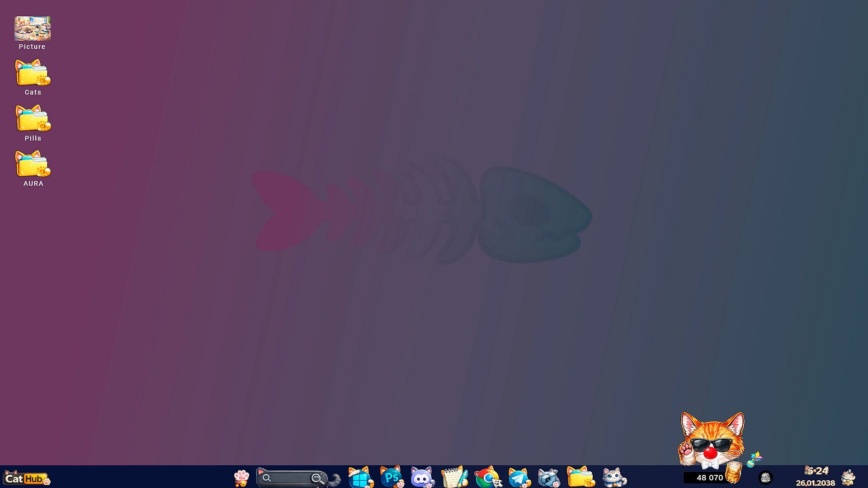Open the yellow folder in the taskbar
Image resolution: width=868 pixels, height=488 pixels.
pyautogui.click(x=580, y=478)
